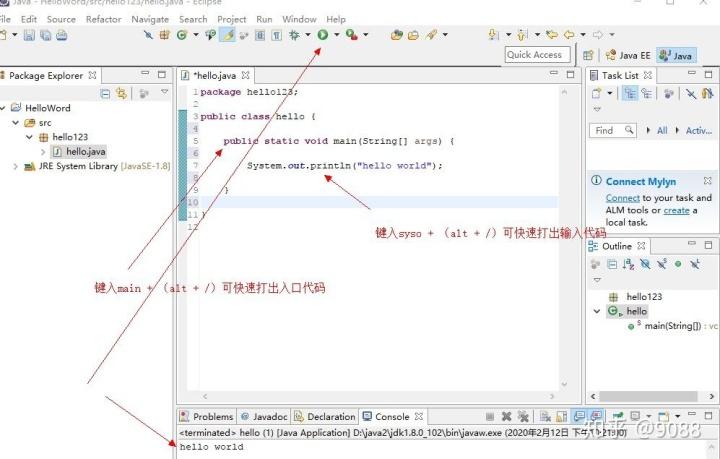Expand the JRE System Library node
The image size is (720, 459).
[15, 166]
